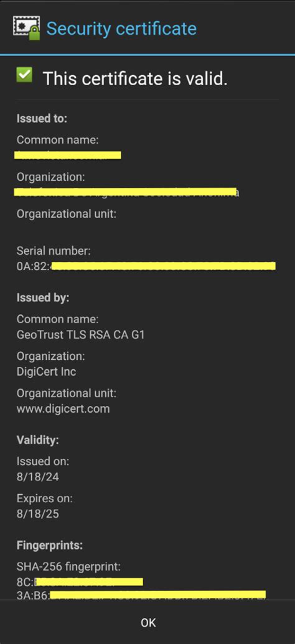Click the Organizational unit label under Issued to
Screen dimensions: 295x644
pyautogui.click(x=67, y=214)
